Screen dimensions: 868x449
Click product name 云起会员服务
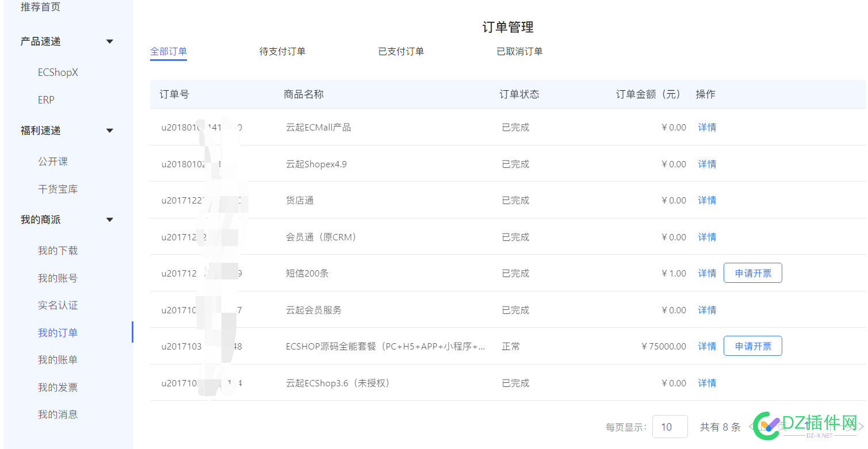click(313, 310)
